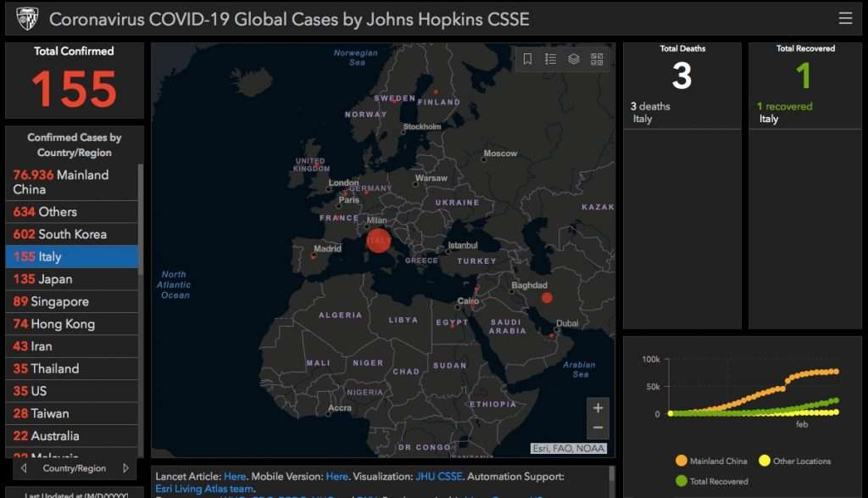Select Japan with 135 cases

pos(72,279)
